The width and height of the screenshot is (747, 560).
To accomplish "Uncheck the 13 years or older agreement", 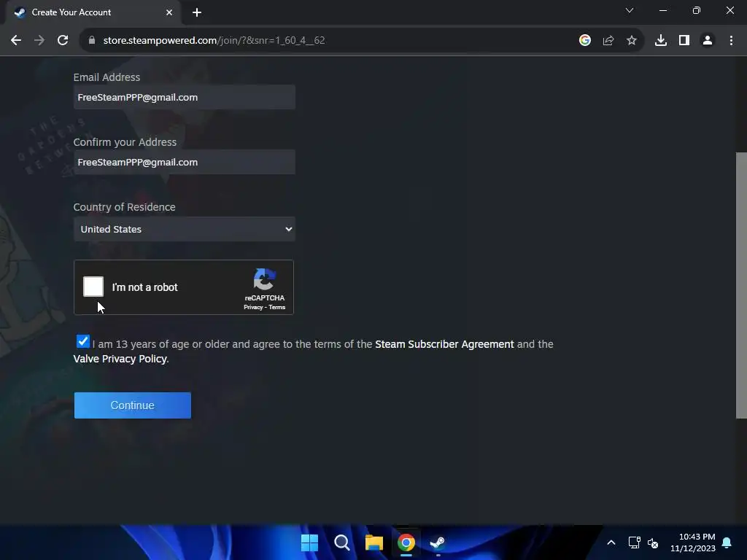I will 83,341.
